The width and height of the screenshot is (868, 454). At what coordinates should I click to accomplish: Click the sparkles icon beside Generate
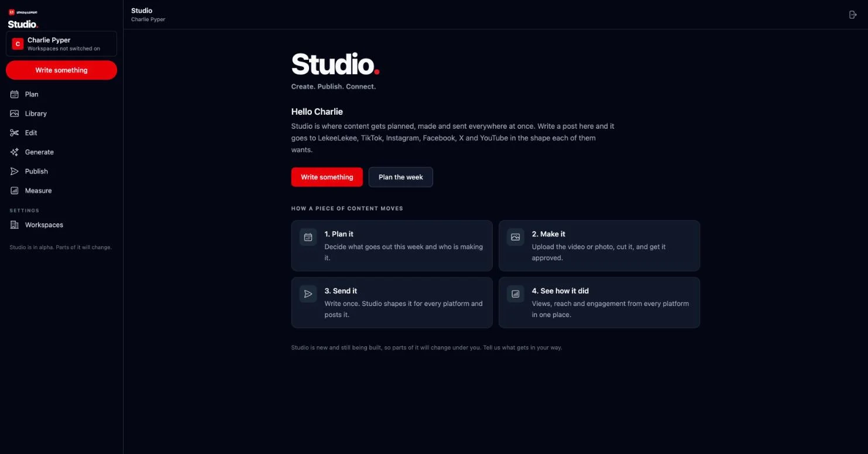pos(15,152)
